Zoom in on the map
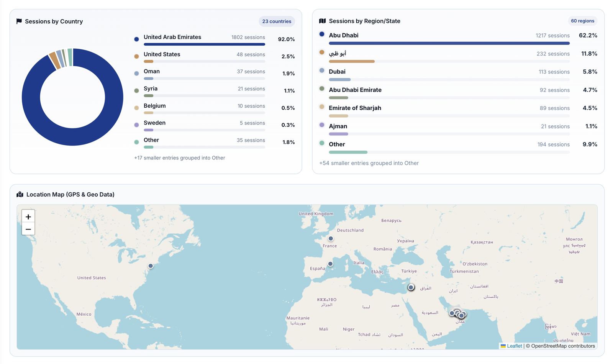 click(x=28, y=216)
